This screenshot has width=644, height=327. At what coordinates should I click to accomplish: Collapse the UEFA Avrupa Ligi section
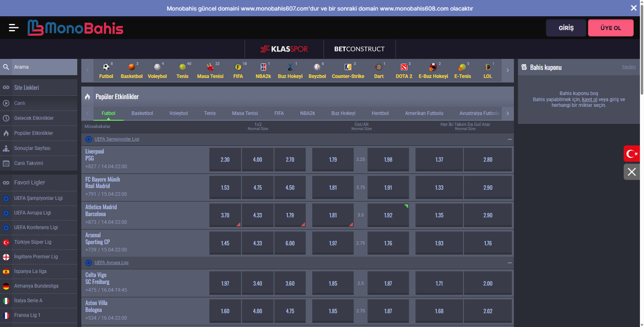tap(509, 263)
